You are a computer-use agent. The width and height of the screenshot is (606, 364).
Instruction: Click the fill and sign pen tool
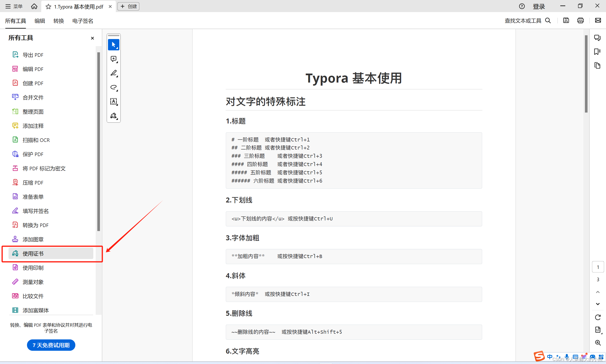[x=113, y=116]
